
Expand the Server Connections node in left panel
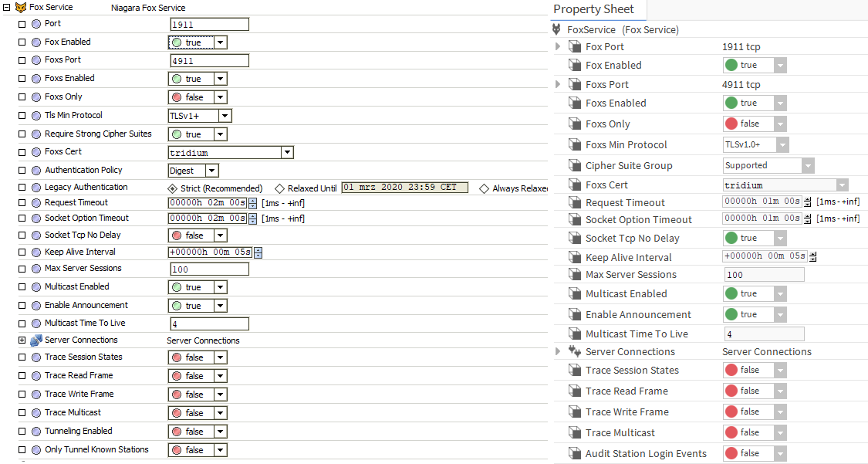coord(22,340)
